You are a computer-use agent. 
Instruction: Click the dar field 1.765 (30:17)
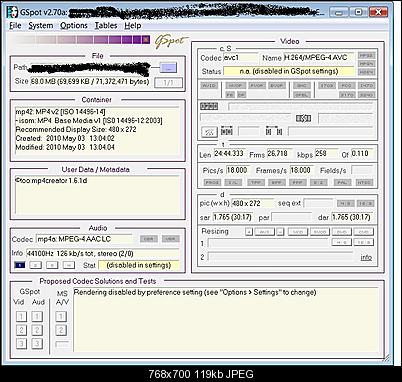click(x=352, y=217)
